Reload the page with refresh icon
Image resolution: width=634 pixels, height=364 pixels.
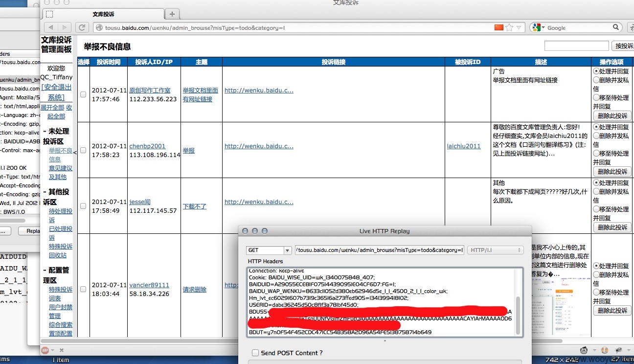pos(83,27)
